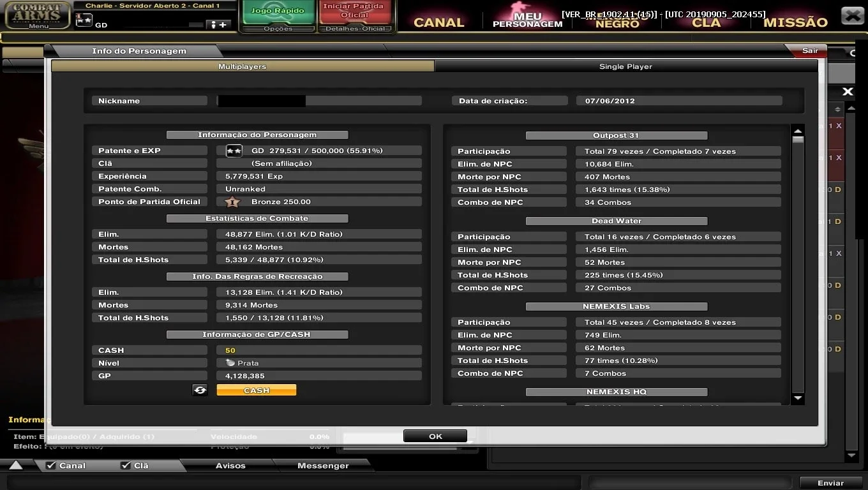Toggle the Clã chat checkbox

coord(126,466)
